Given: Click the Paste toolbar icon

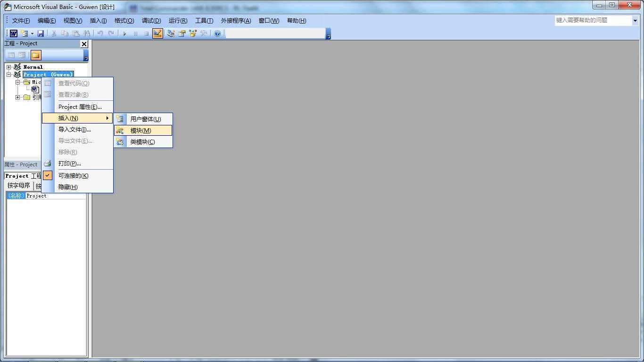Looking at the screenshot, I should point(75,33).
